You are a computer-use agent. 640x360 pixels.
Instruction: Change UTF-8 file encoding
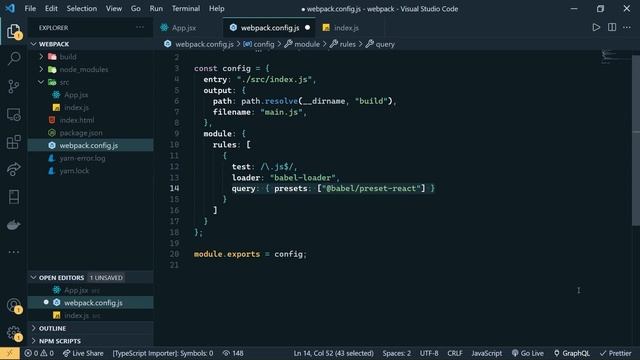[x=429, y=353]
